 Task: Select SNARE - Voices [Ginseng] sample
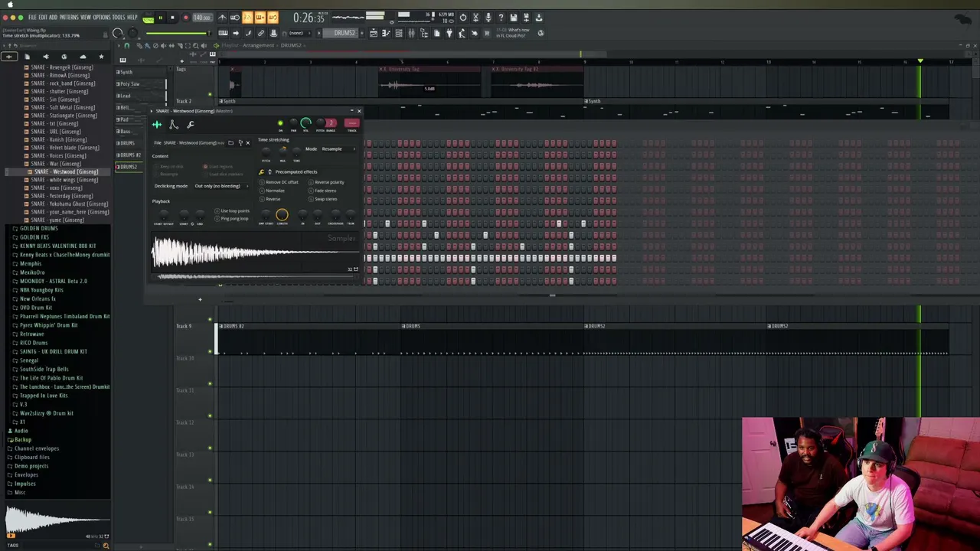[x=58, y=155]
